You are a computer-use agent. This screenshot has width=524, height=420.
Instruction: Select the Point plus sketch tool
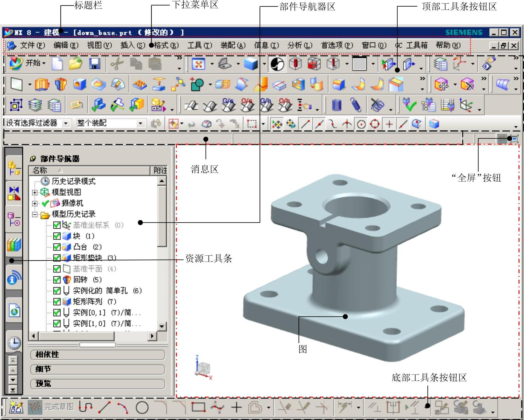pyautogui.click(x=236, y=407)
